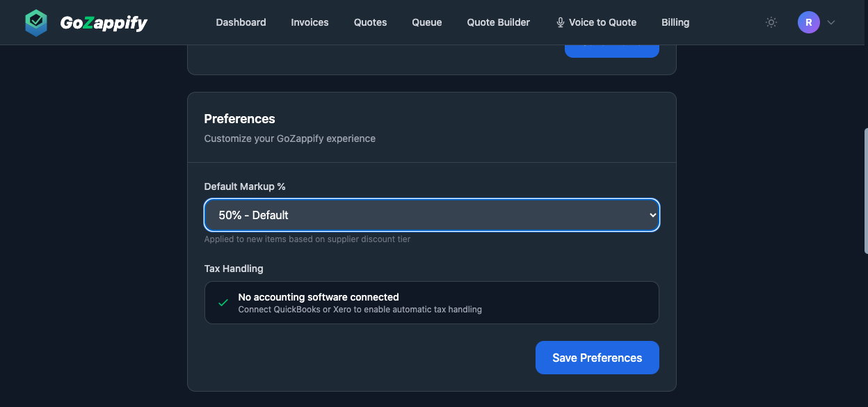868x407 pixels.
Task: Switch display theme using the brightness toggle
Action: coord(771,22)
